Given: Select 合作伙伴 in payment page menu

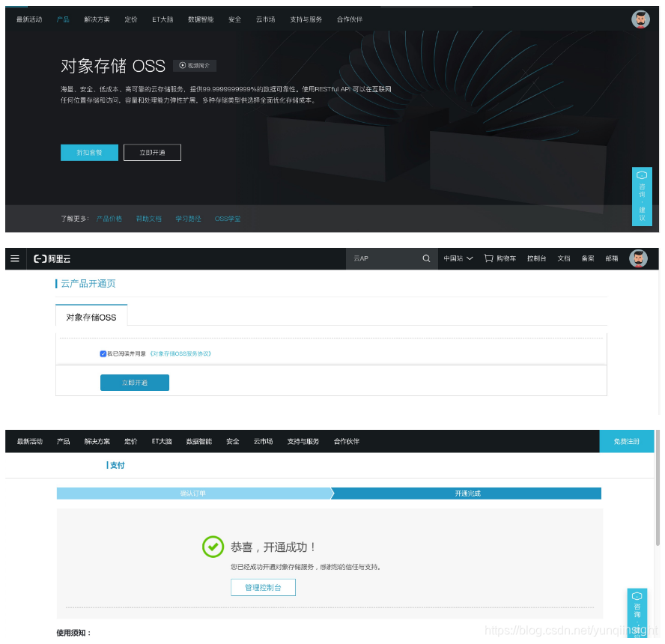Looking at the screenshot, I should pyautogui.click(x=347, y=441).
